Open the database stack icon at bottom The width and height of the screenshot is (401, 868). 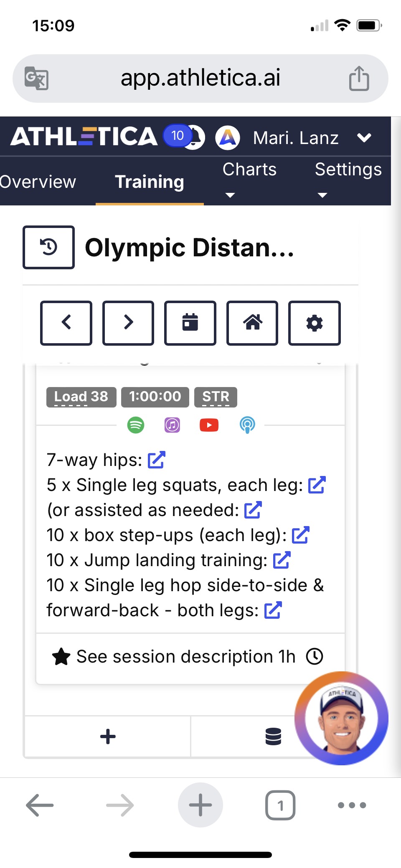[x=273, y=736]
